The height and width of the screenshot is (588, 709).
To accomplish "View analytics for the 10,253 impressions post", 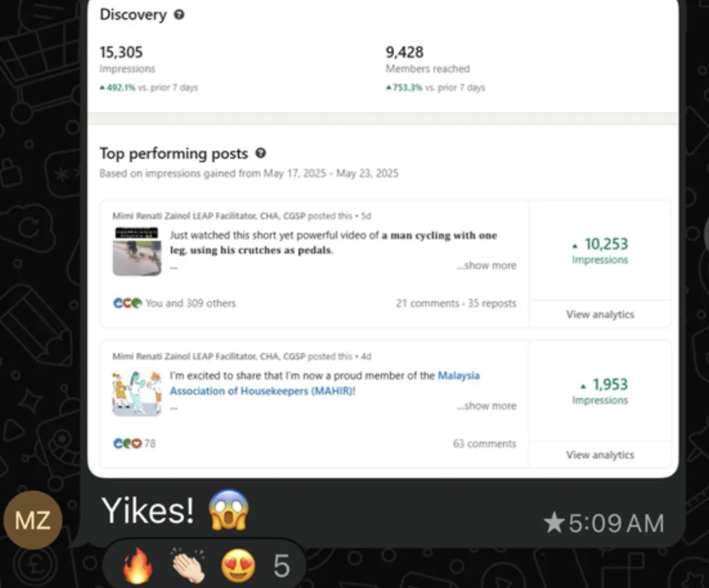I will 600,314.
